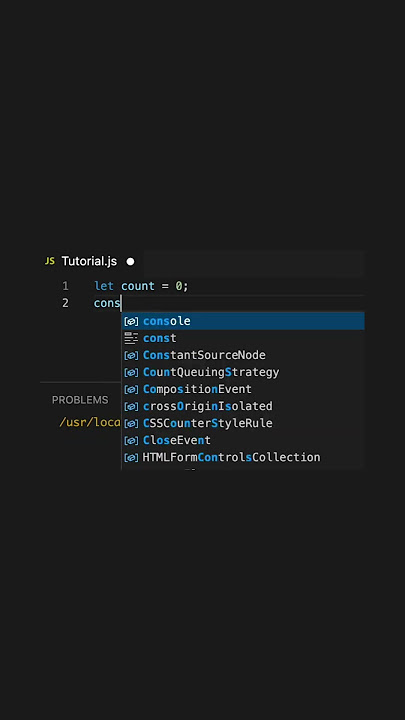Click the variable icon beside console suggestion

tap(131, 321)
